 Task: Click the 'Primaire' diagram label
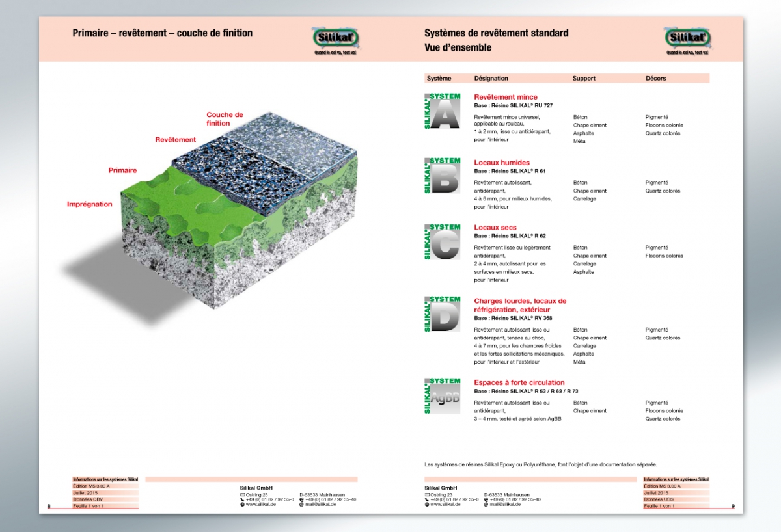[122, 170]
